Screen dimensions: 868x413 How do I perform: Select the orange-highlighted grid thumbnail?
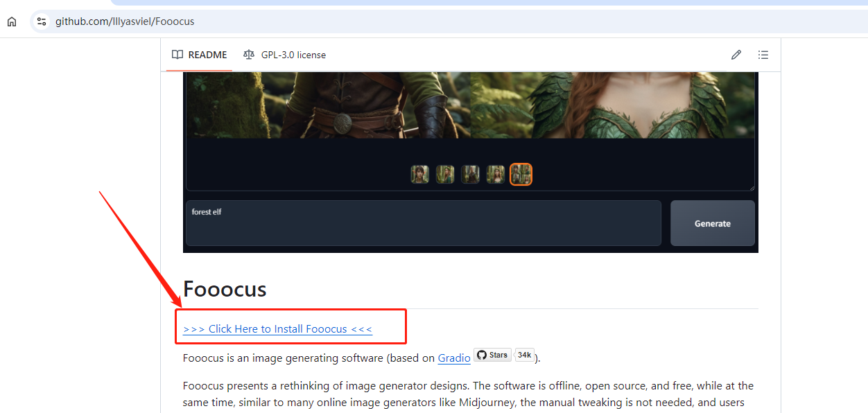pos(521,174)
